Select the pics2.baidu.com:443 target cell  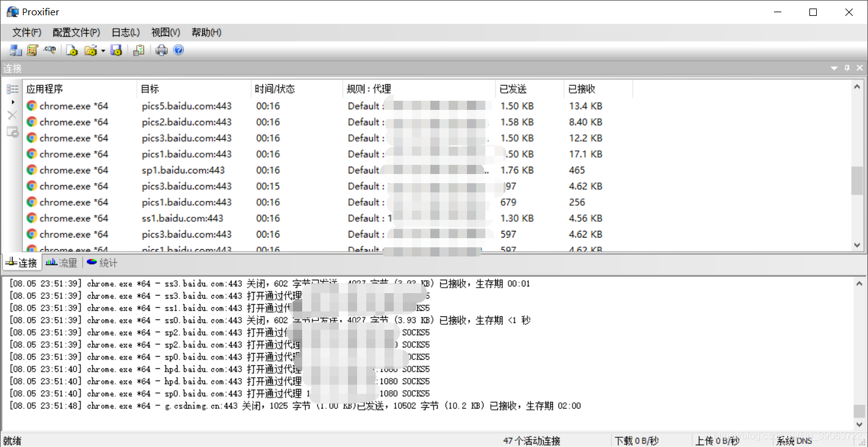coord(187,122)
